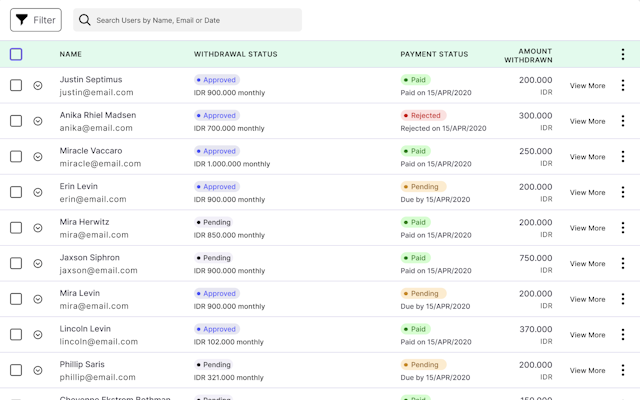Click the magnifier search icon
The image size is (640, 400).
[85, 20]
